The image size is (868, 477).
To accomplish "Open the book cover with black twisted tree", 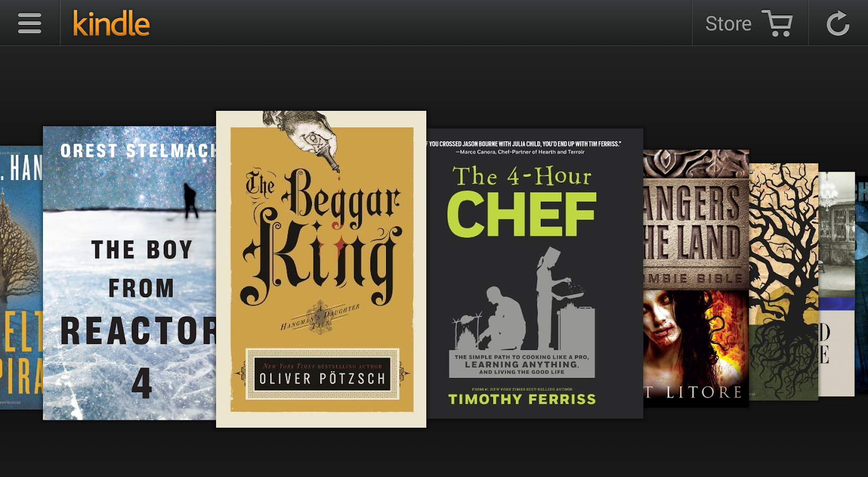I will [784, 281].
